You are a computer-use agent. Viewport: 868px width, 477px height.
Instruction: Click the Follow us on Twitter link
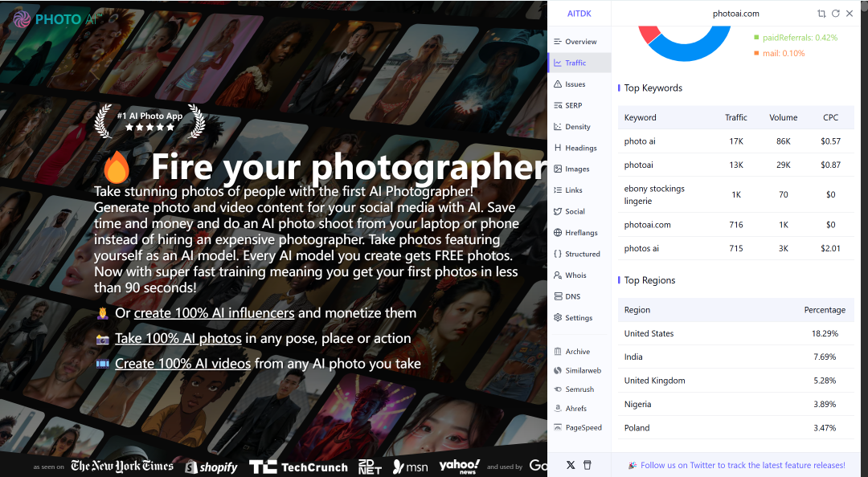point(743,466)
